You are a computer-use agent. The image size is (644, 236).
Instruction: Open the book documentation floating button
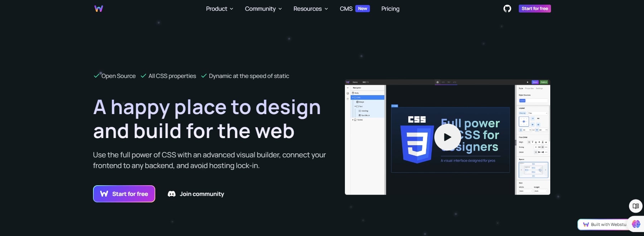point(636,206)
